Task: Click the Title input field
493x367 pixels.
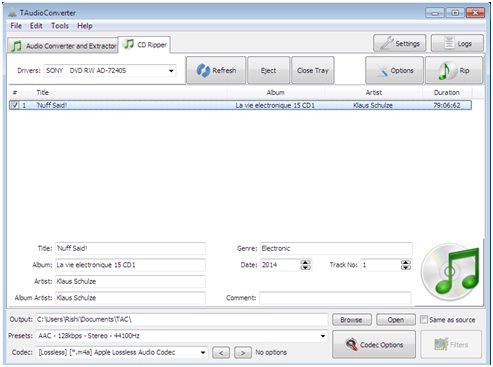Action: pos(130,248)
